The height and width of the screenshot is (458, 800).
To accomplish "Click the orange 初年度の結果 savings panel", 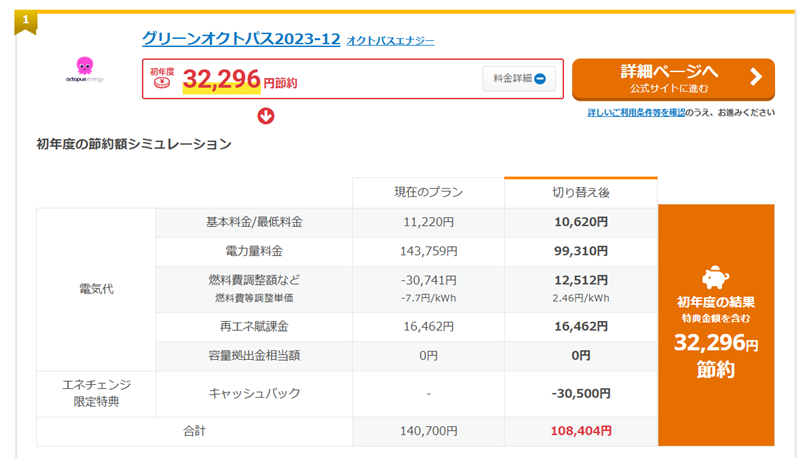I will pyautogui.click(x=716, y=325).
